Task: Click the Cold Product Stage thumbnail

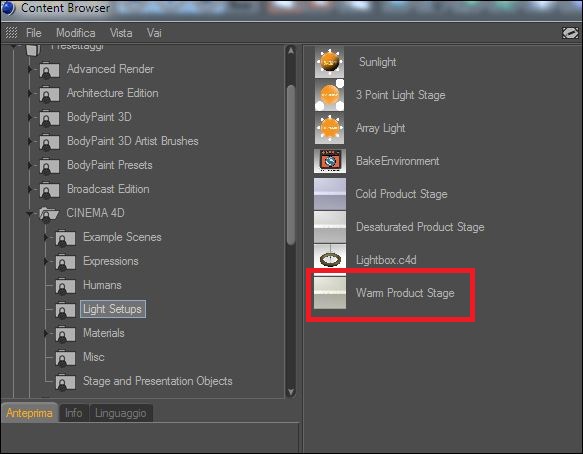Action: click(x=330, y=194)
